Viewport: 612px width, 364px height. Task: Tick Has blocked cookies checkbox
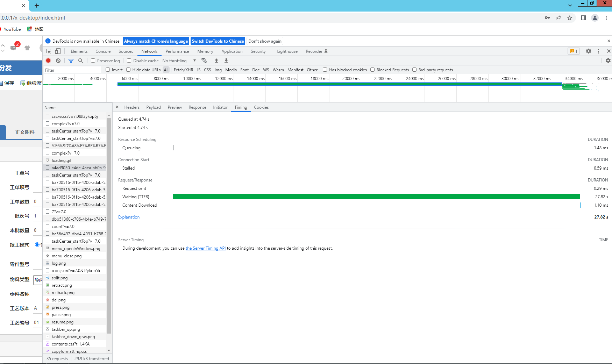coord(325,70)
